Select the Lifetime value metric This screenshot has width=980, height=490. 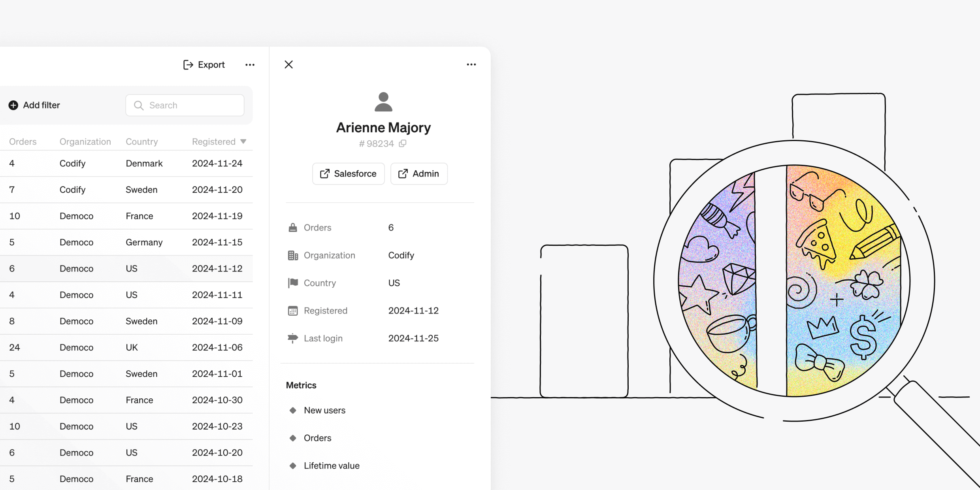click(x=332, y=465)
